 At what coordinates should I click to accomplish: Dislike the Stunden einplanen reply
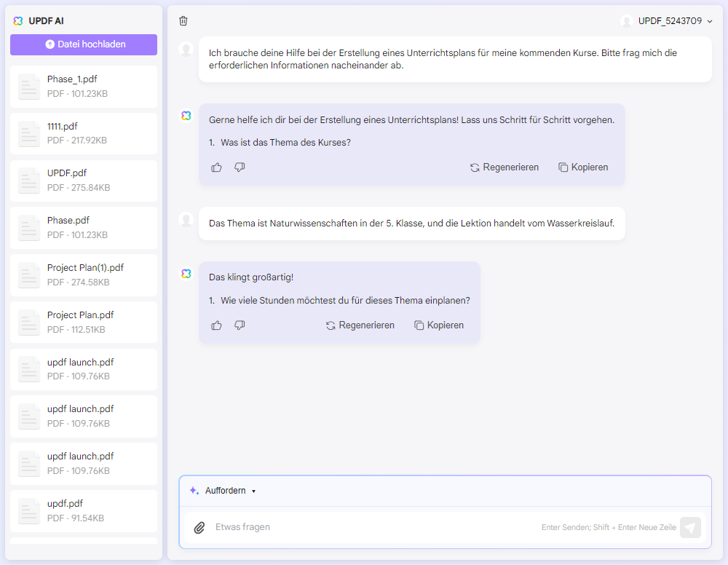[x=240, y=325]
